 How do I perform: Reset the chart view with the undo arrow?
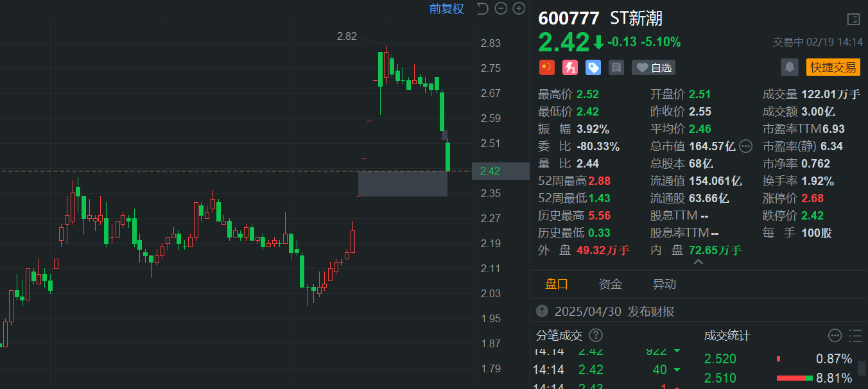pos(483,8)
